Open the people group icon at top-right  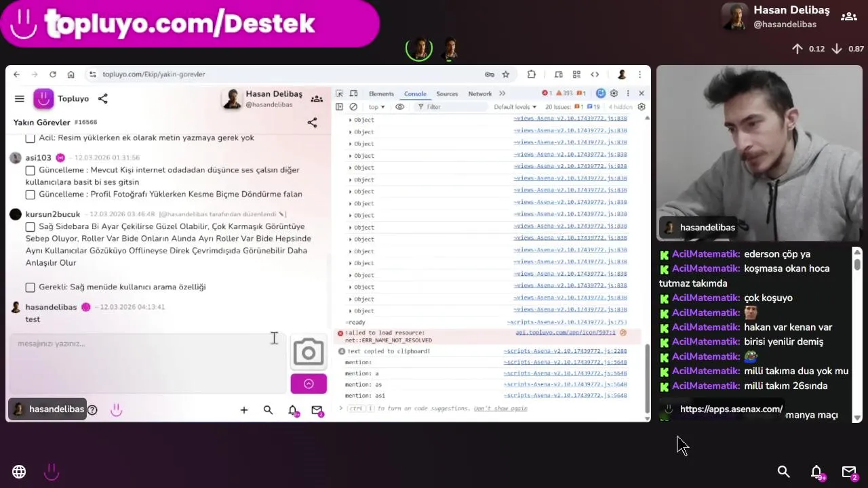(x=849, y=16)
